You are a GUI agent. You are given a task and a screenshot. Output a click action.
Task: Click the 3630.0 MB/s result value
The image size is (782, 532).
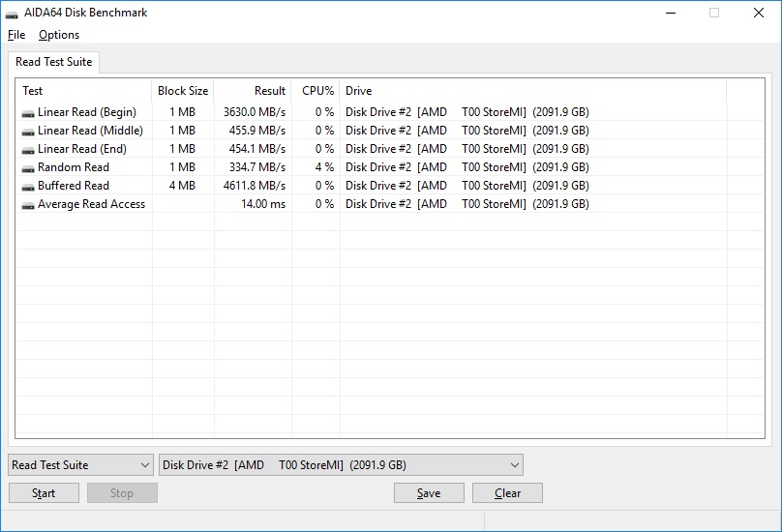pyautogui.click(x=255, y=112)
